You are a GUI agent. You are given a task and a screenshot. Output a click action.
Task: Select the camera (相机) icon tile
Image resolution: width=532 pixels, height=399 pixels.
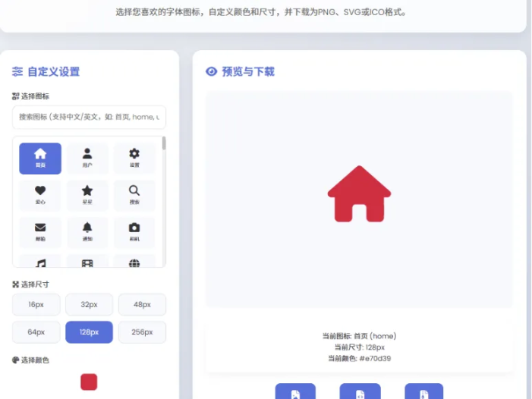134,232
